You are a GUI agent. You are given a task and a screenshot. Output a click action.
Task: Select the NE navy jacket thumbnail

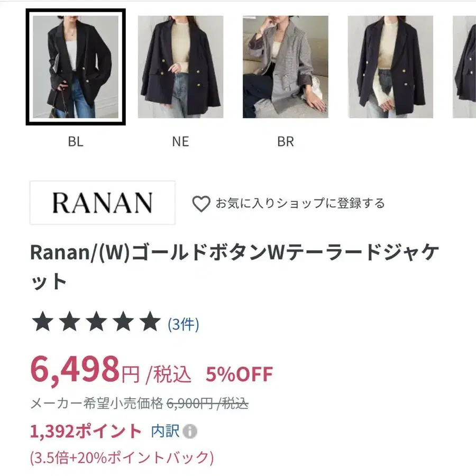pos(181,67)
